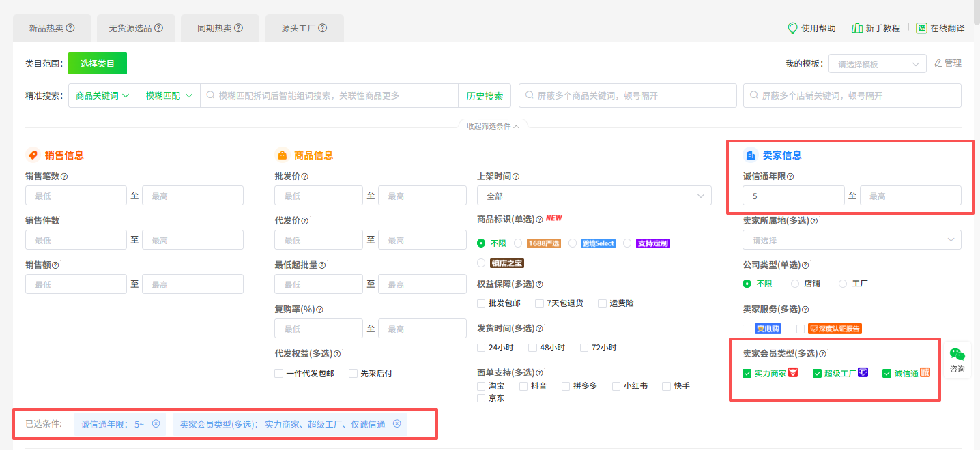Open the 源头工厂 tab
980x450 pixels.
tap(304, 28)
